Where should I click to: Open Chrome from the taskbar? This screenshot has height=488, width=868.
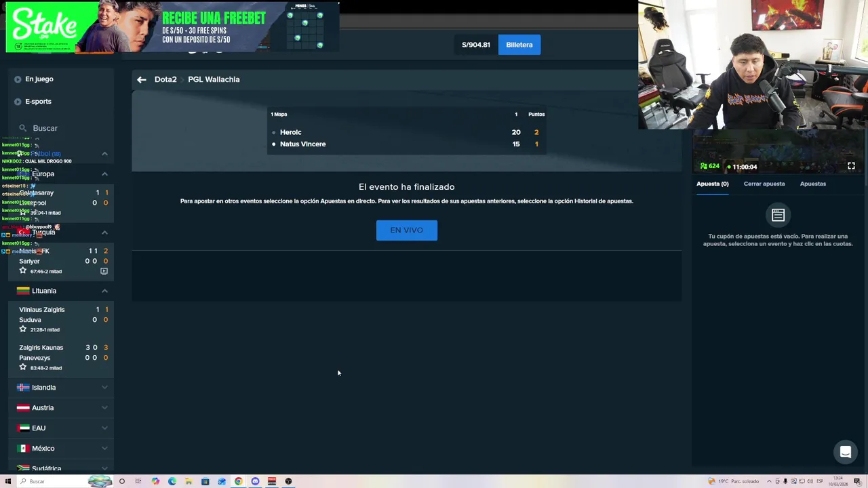(x=239, y=481)
